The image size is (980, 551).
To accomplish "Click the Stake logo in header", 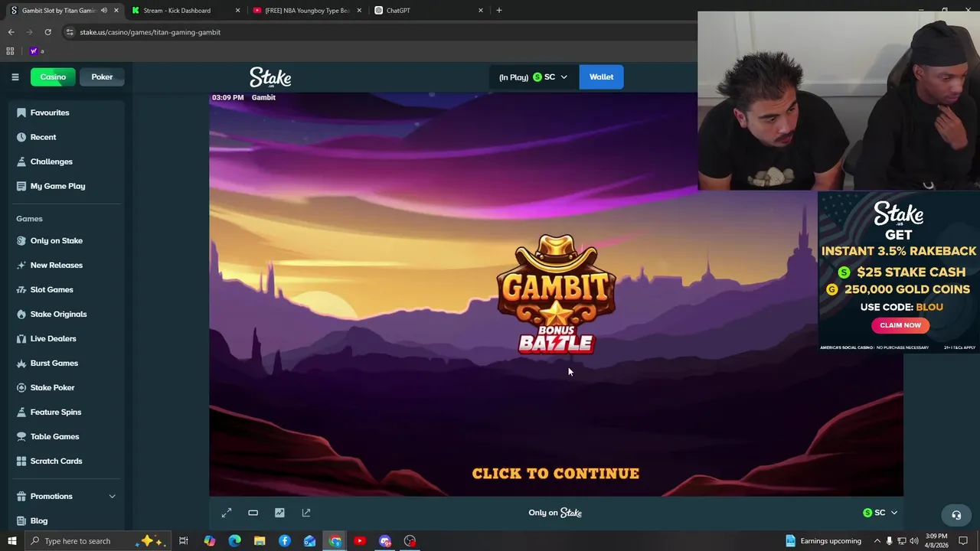I will (270, 77).
